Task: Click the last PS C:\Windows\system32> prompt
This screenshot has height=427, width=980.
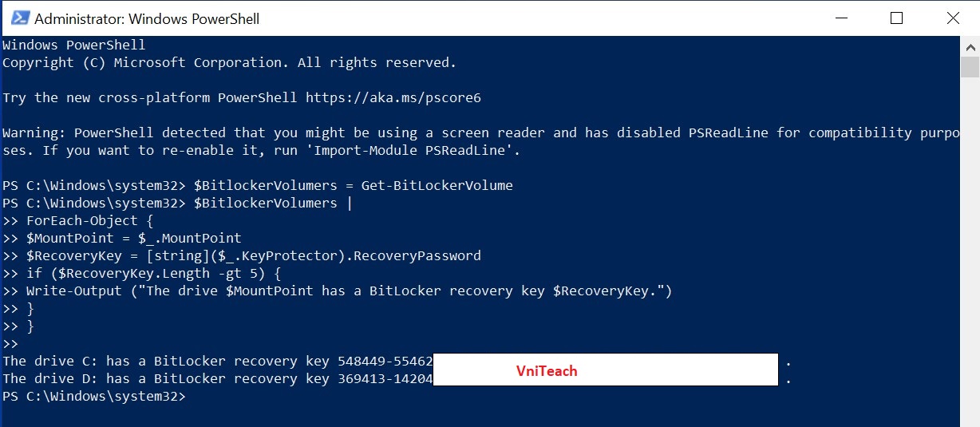Action: [x=94, y=396]
